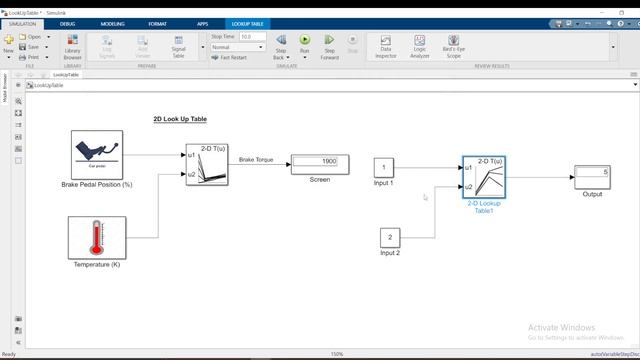The image size is (640, 360).
Task: Switch to the Debug tab
Action: (x=67, y=24)
